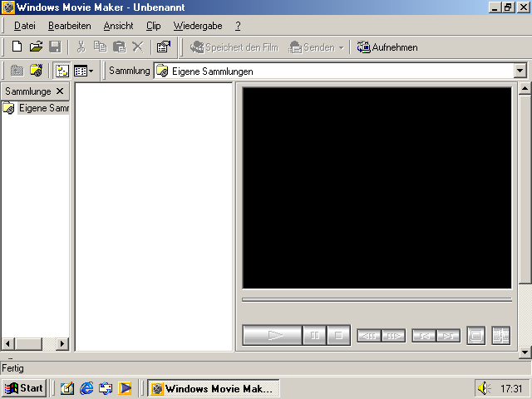Click the New Project icon
Image resolution: width=532 pixels, height=399 pixels.
click(x=17, y=47)
